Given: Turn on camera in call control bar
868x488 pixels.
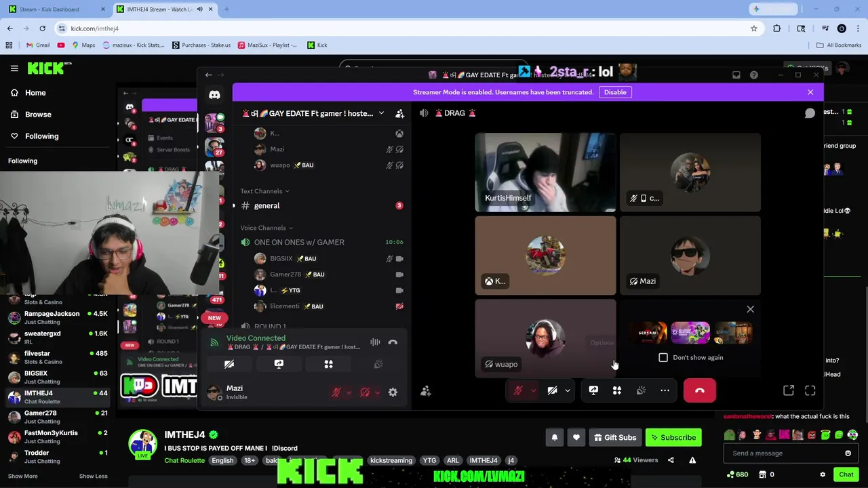Looking at the screenshot, I should pyautogui.click(x=553, y=390).
